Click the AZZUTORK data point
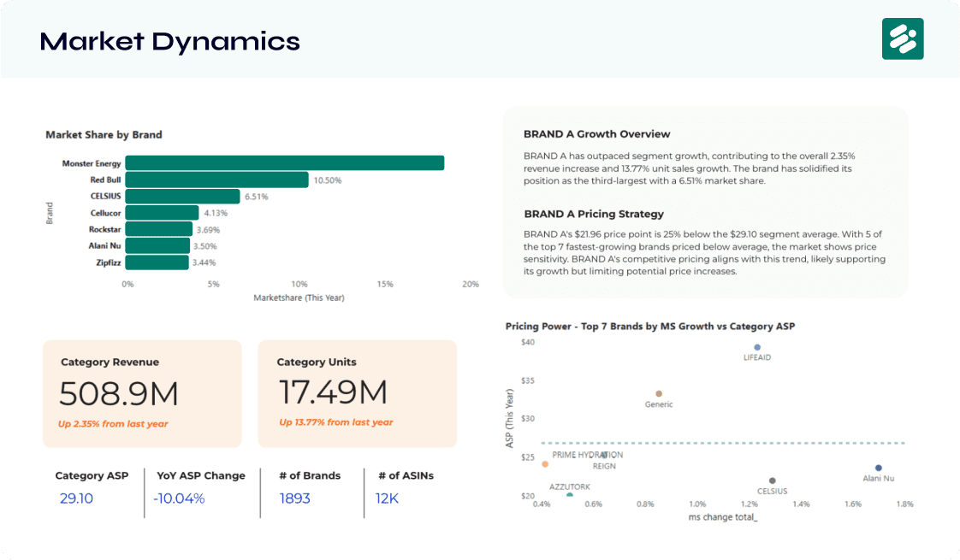 pos(569,494)
